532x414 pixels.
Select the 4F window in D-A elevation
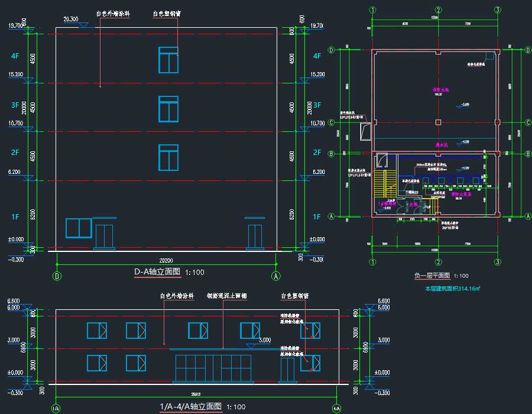(x=168, y=60)
